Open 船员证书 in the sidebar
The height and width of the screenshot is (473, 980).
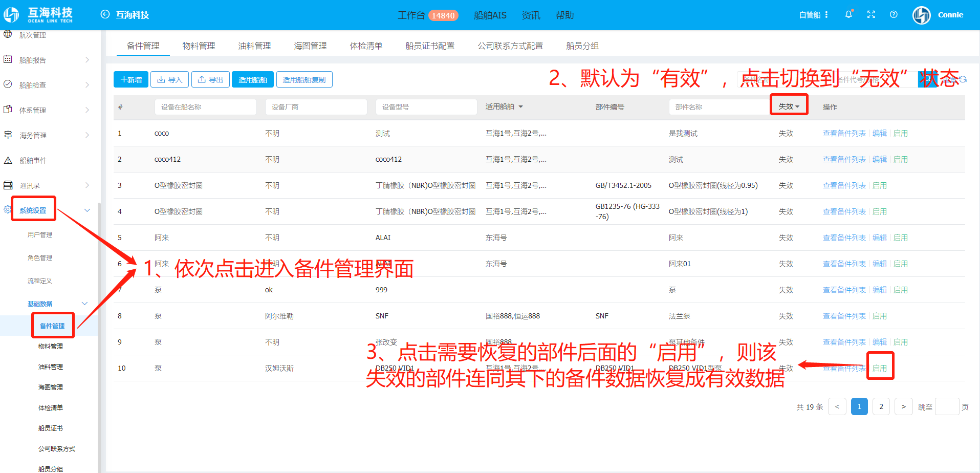pyautogui.click(x=51, y=428)
